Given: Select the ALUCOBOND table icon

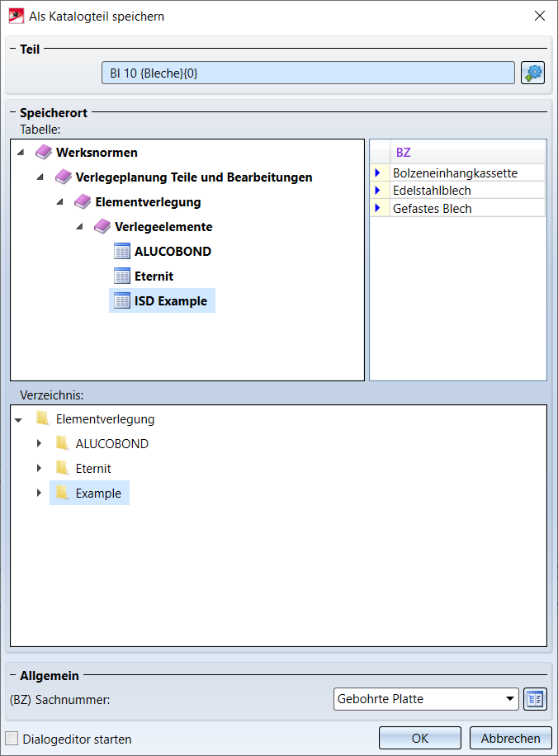Looking at the screenshot, I should pyautogui.click(x=122, y=252).
